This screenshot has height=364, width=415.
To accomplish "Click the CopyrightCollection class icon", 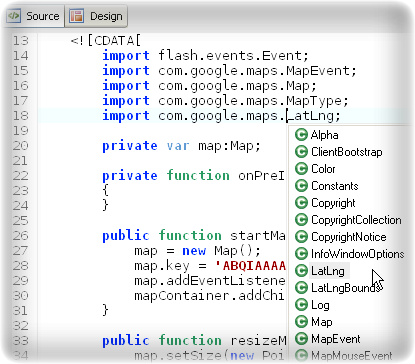I will pos(301,220).
